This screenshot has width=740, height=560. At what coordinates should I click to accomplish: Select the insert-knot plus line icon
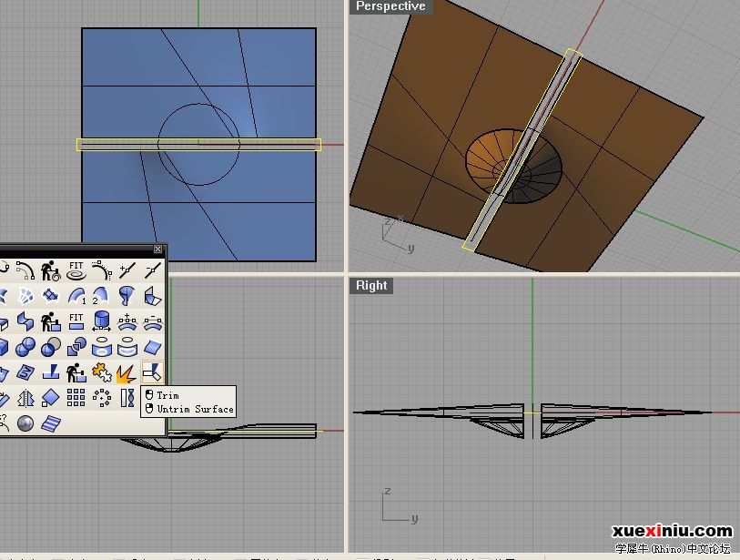(x=127, y=270)
